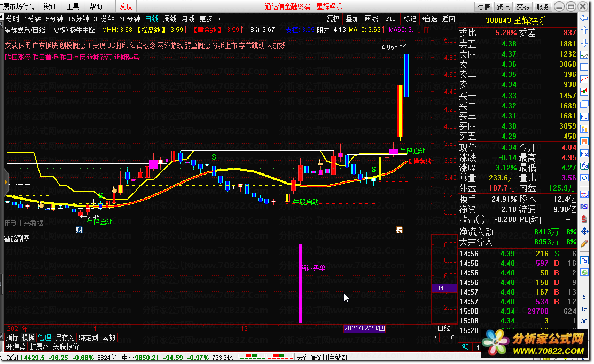
Task: Switch to 60分钟 chart period
Action: pyautogui.click(x=130, y=19)
